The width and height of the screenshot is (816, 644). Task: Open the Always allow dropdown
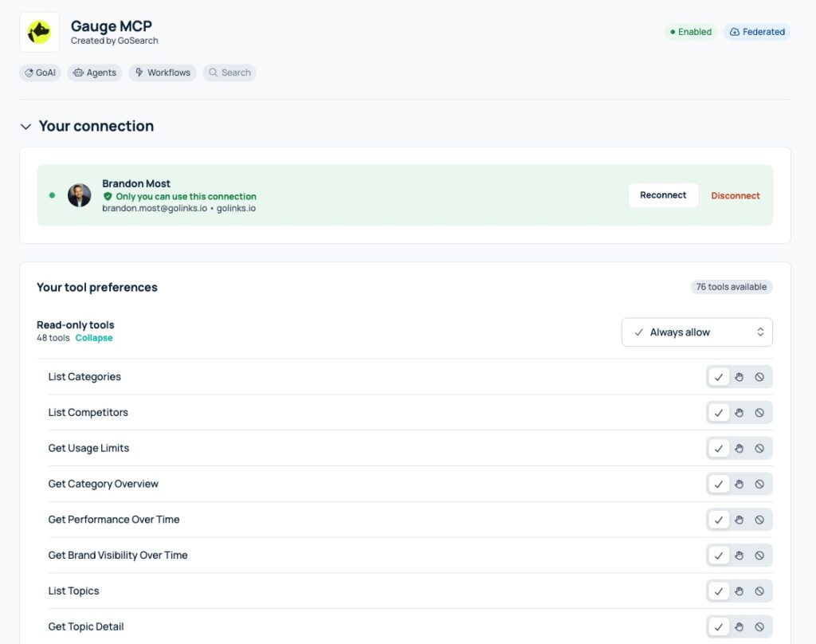point(696,332)
